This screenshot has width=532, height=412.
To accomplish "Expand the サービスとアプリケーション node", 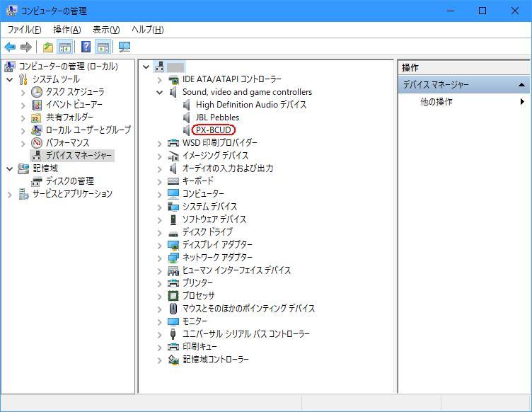I will click(x=10, y=195).
